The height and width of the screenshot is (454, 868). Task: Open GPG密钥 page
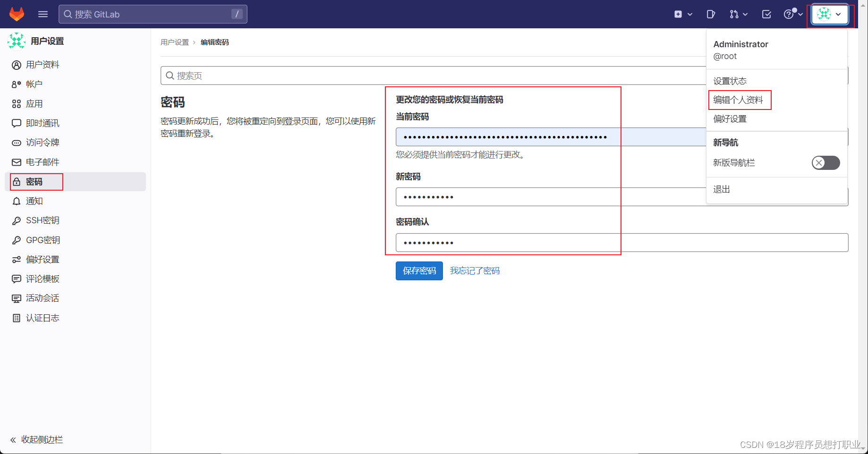[76, 240]
